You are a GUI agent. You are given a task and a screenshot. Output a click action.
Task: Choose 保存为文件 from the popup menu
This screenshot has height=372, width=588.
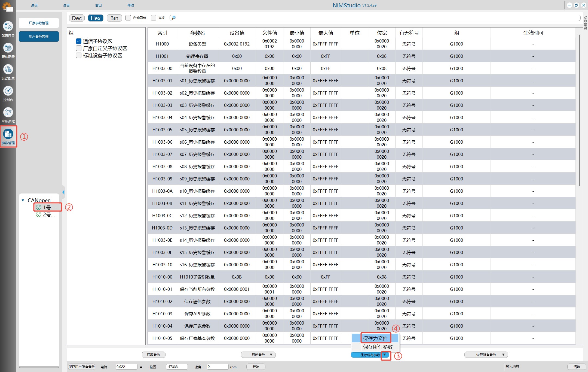(375, 338)
